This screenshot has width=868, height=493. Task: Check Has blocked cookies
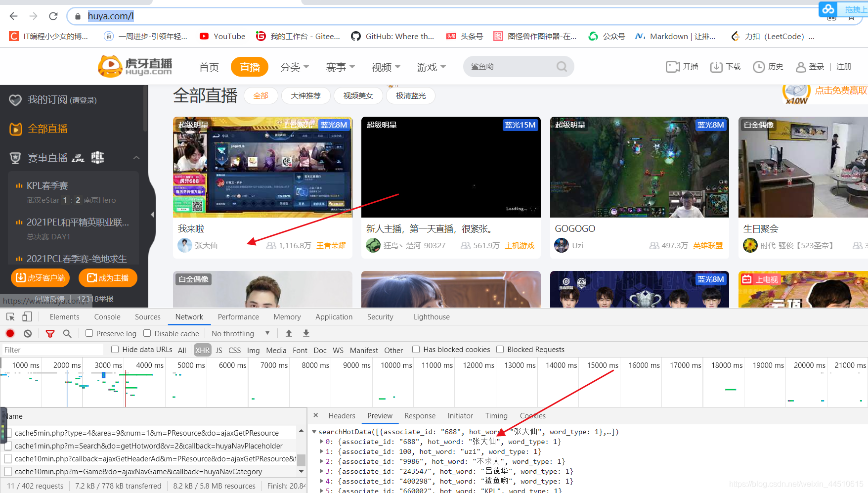pos(416,349)
